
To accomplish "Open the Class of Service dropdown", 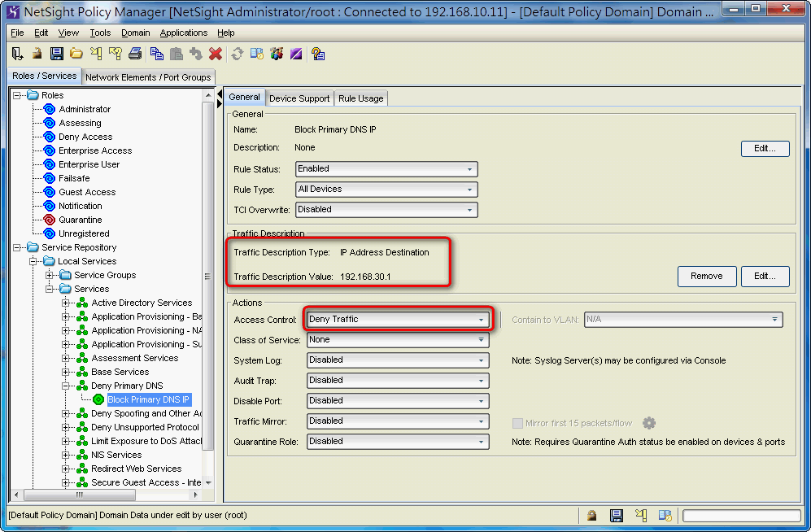I will [x=398, y=340].
